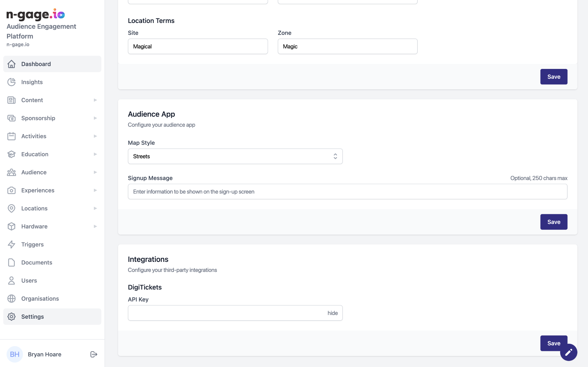Click the Site location term field
The height and width of the screenshot is (367, 588).
(x=198, y=47)
